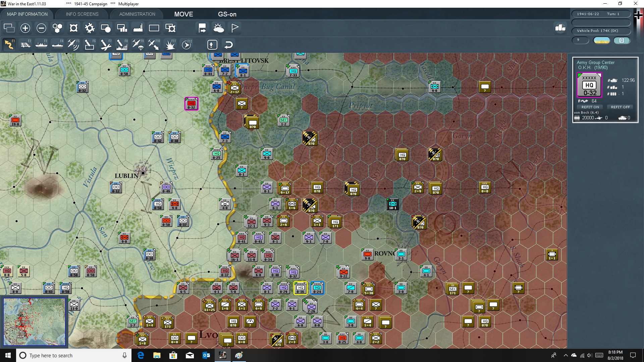Open the bar chart icon near date panel

[x=560, y=28]
